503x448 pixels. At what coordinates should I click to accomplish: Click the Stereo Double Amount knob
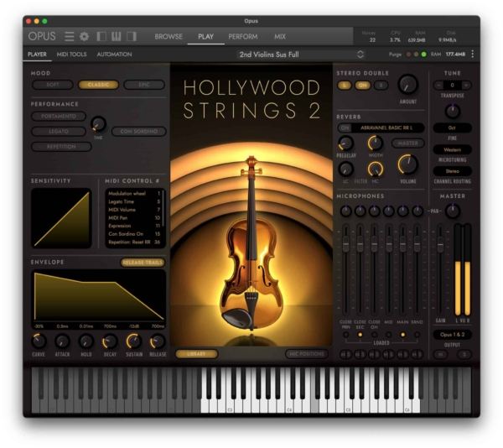pos(407,84)
